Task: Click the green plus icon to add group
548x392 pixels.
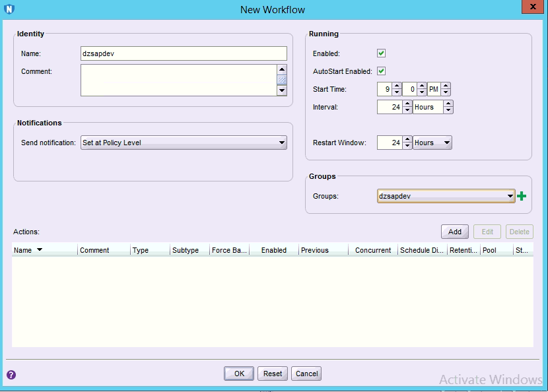Action: click(522, 196)
